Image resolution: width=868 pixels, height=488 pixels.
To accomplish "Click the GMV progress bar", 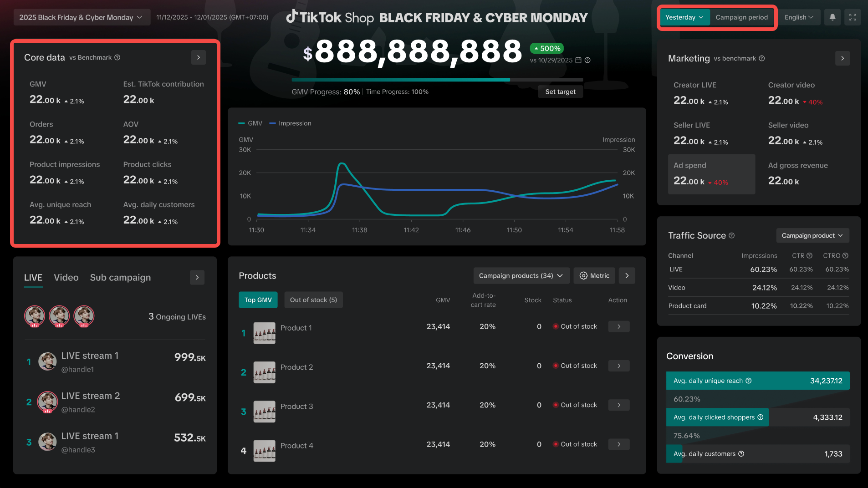I will [437, 80].
